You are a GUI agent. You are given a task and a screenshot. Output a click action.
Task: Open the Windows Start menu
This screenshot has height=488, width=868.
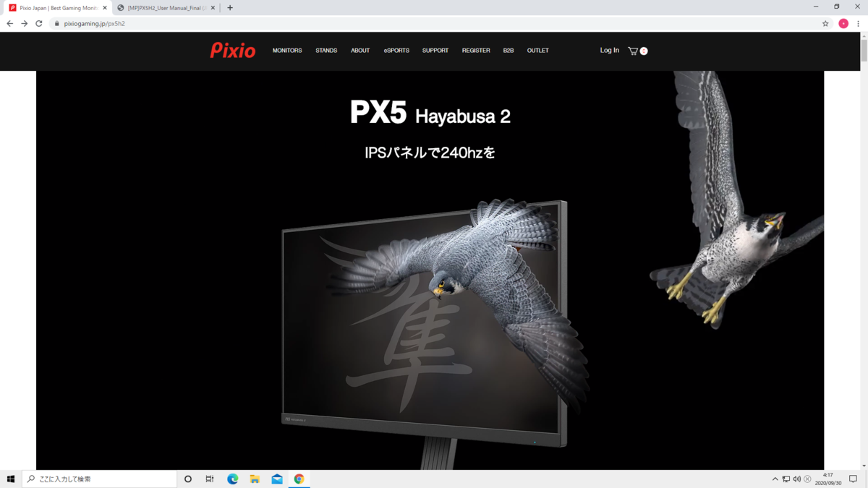tap(11, 479)
